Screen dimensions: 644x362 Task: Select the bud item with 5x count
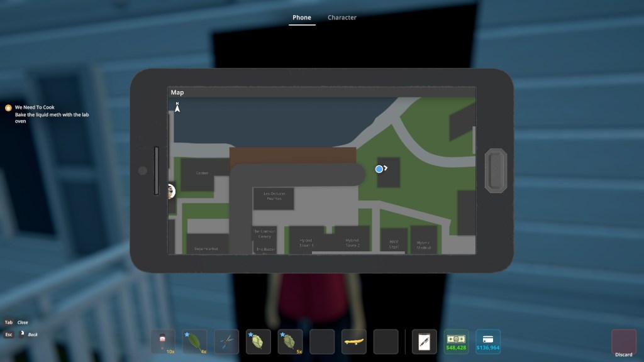click(290, 342)
